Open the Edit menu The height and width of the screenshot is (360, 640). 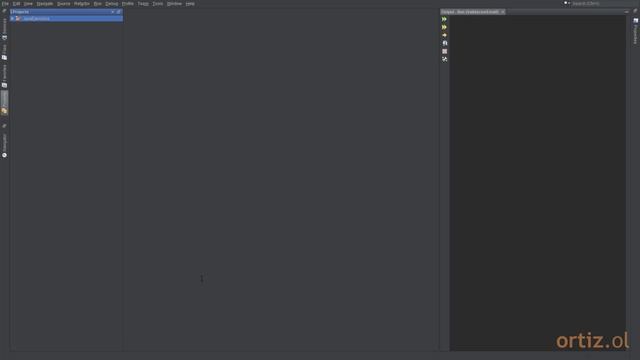(x=16, y=4)
